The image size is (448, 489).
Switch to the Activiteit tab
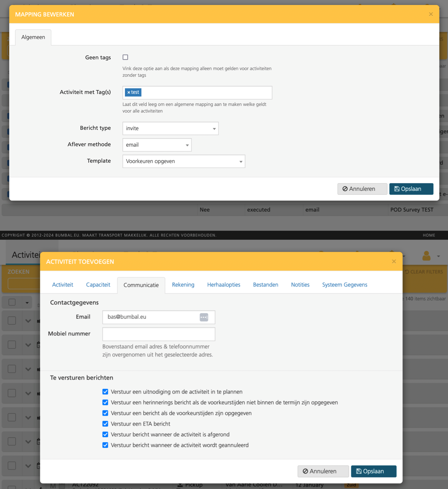point(62,285)
